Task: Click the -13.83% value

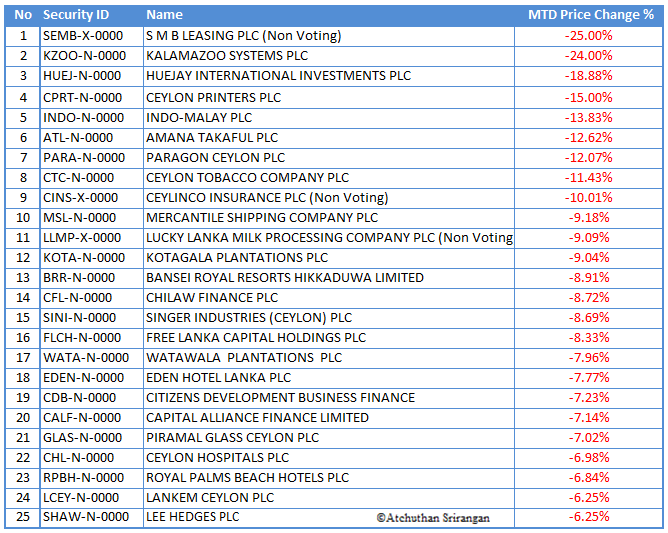Action: coord(588,118)
